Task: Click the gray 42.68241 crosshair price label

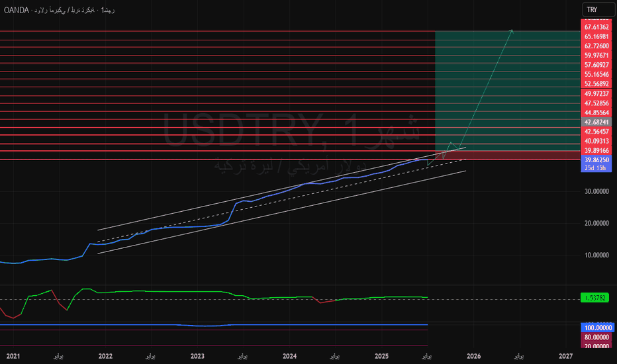Action: point(596,122)
